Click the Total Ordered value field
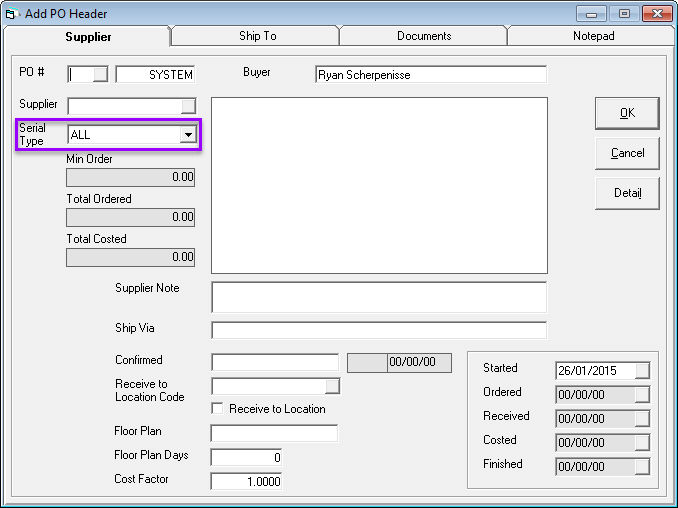The width and height of the screenshot is (678, 508). point(131,217)
